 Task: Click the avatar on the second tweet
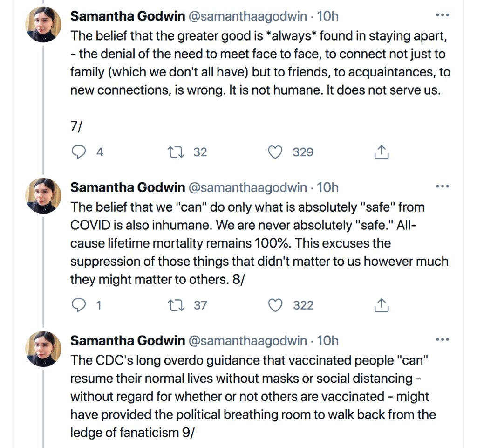coord(43,195)
